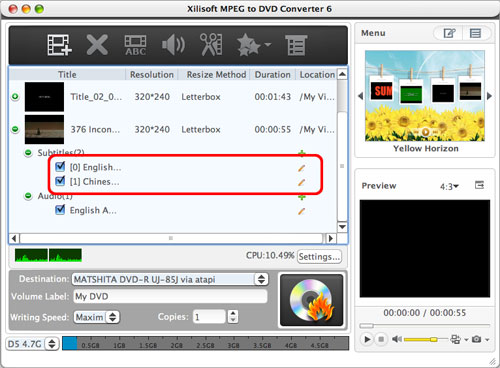500x368 pixels.
Task: Mute preview using the speaker icon
Action: tap(397, 339)
